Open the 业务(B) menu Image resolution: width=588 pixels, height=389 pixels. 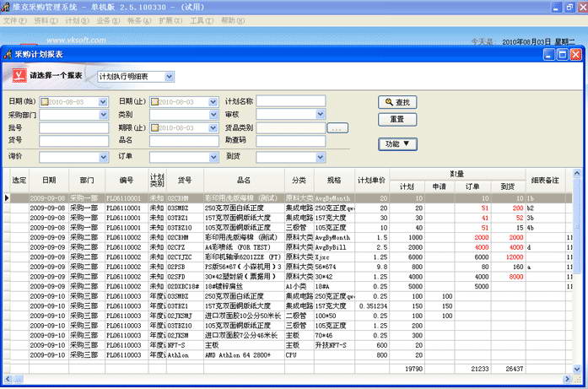pyautogui.click(x=108, y=20)
